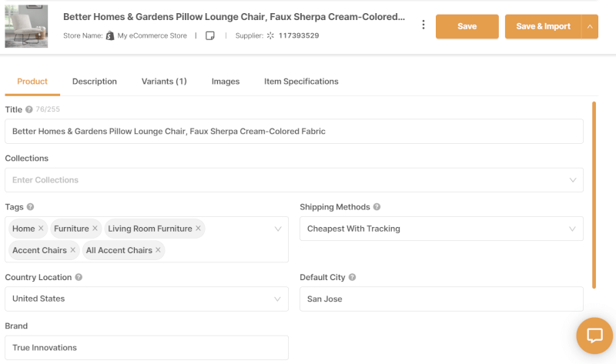Open the Country Location help icon

click(79, 277)
